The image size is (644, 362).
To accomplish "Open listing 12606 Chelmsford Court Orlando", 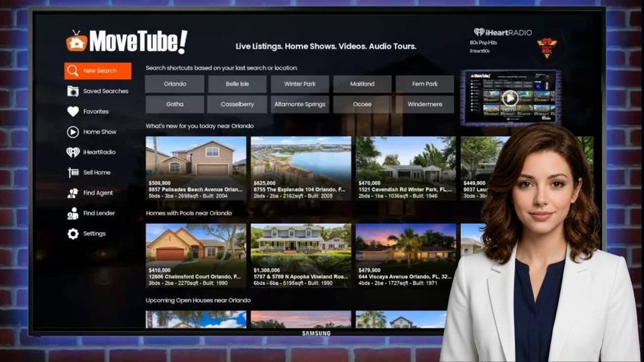I will pyautogui.click(x=196, y=255).
